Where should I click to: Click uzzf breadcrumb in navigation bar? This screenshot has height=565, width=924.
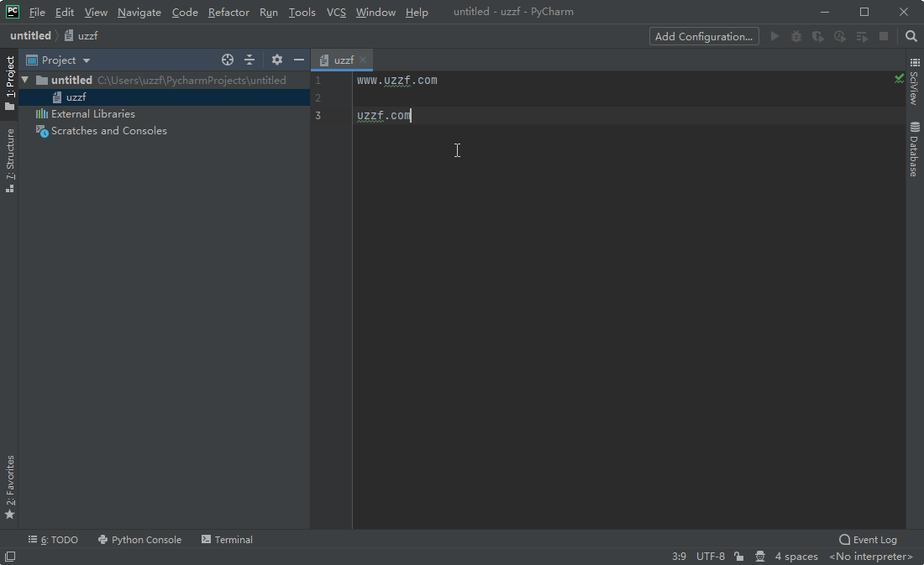(x=81, y=36)
